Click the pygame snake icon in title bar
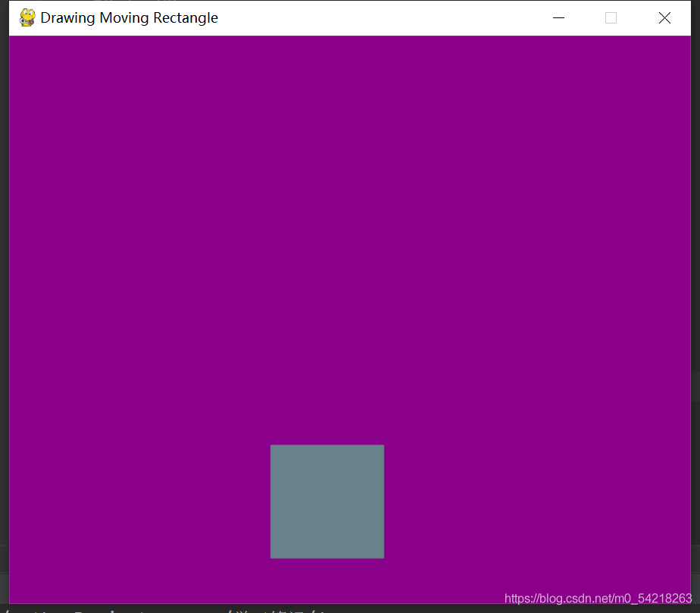The height and width of the screenshot is (613, 700). [x=27, y=18]
